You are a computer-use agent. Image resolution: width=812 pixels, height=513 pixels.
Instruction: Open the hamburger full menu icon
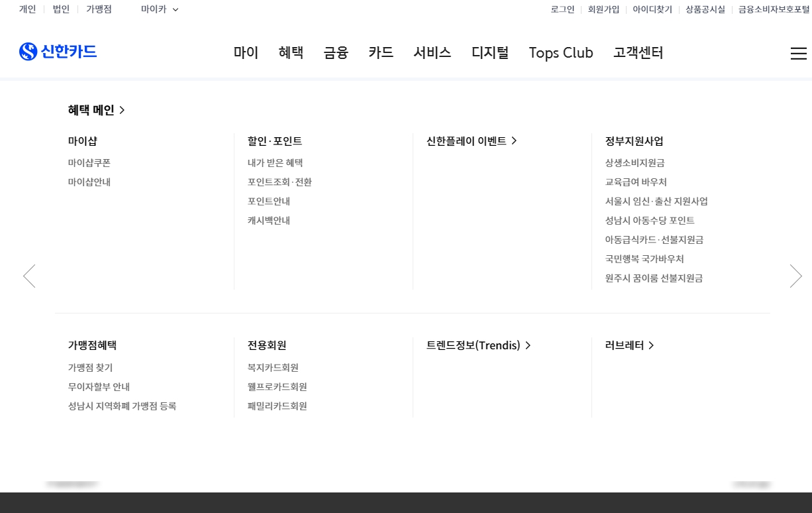tap(799, 54)
